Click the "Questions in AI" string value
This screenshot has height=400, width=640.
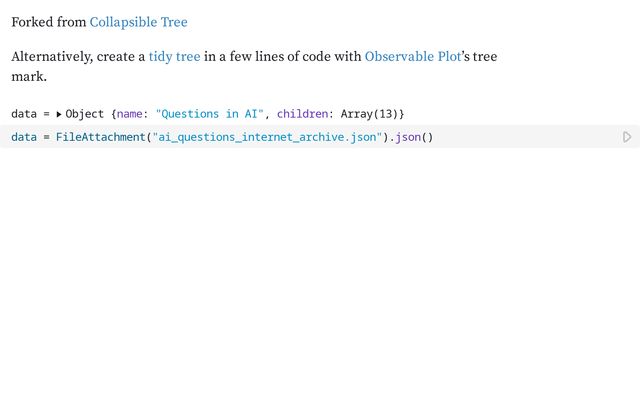click(x=208, y=114)
